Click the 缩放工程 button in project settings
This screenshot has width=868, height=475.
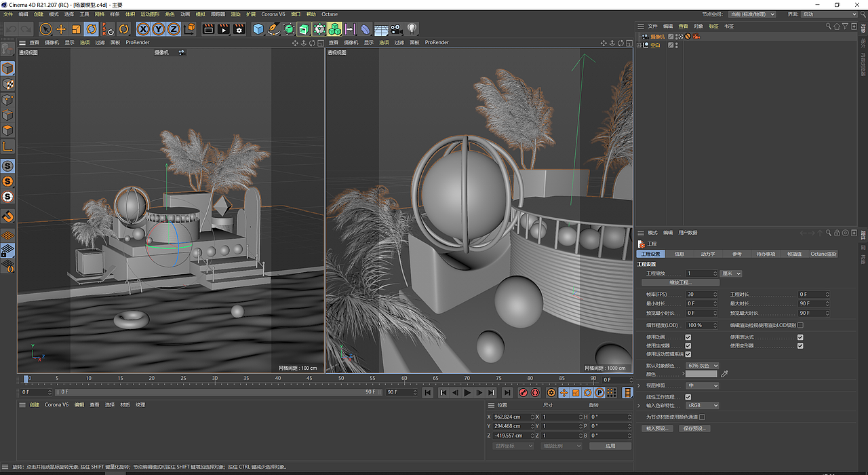click(681, 282)
